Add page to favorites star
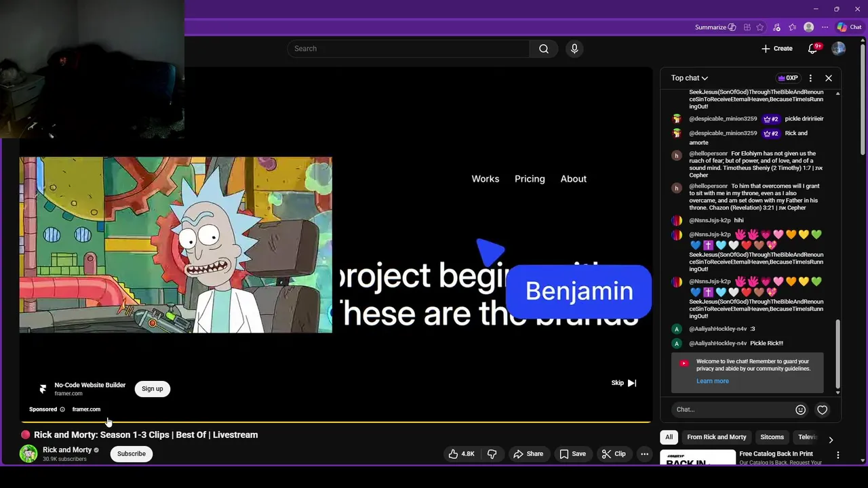The height and width of the screenshot is (488, 868). tap(760, 27)
